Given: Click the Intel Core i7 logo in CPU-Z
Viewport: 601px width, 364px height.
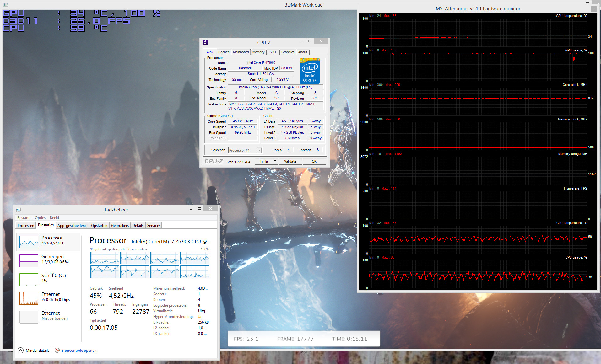Looking at the screenshot, I should point(310,71).
